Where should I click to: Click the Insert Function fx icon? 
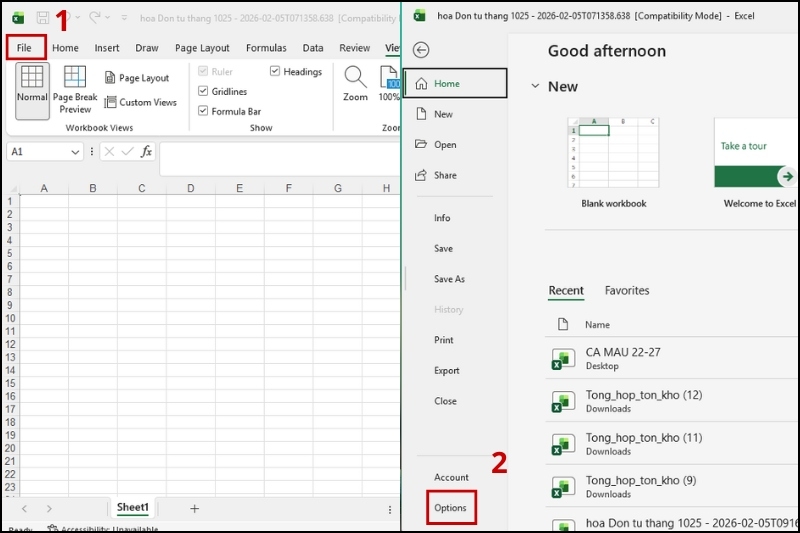point(146,151)
